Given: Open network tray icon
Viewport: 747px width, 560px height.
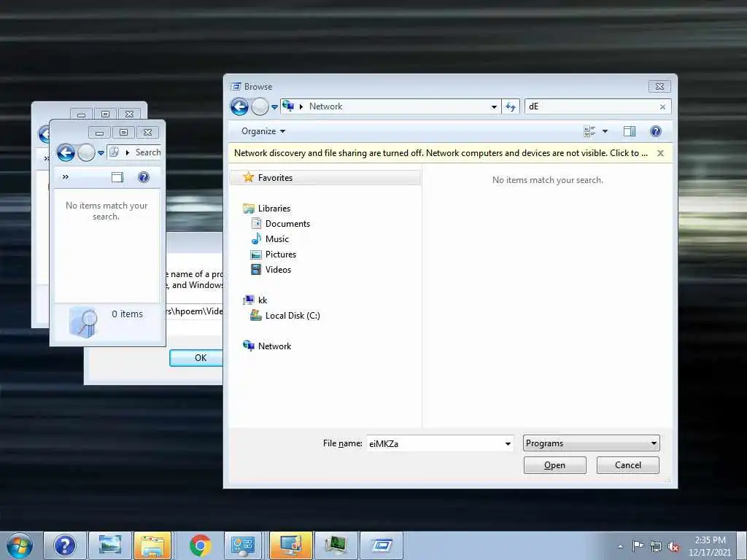Looking at the screenshot, I should point(656,546).
